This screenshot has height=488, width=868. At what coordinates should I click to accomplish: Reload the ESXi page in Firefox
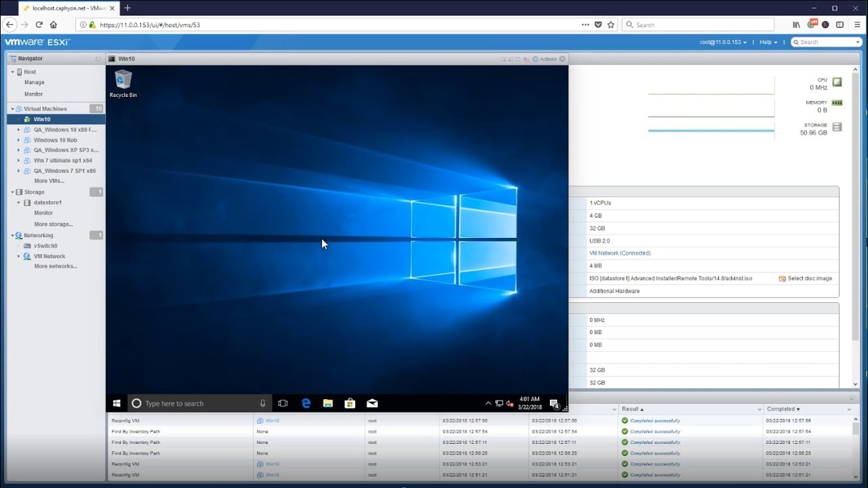point(39,24)
